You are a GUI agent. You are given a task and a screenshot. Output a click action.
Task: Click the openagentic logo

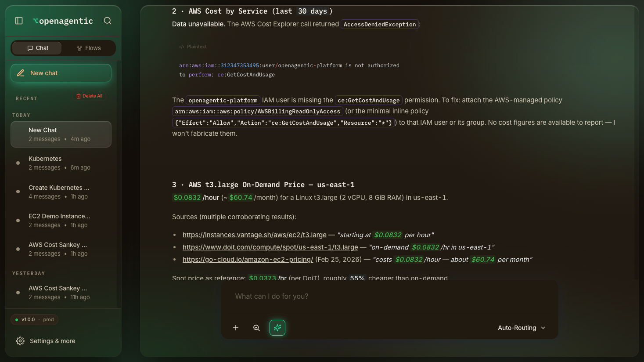point(63,21)
